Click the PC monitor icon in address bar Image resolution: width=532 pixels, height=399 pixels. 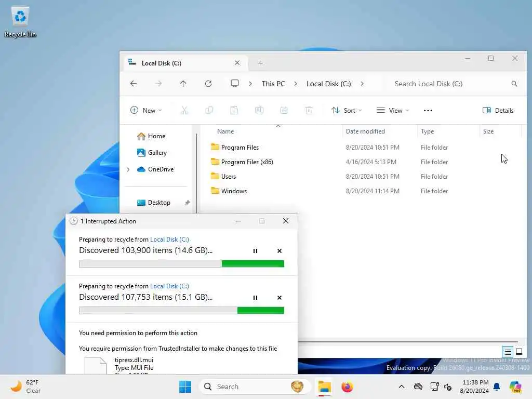pos(234,84)
